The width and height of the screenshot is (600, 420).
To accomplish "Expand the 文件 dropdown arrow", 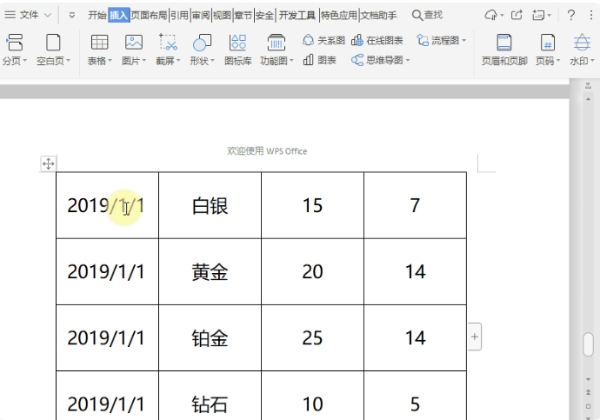I will [48, 15].
